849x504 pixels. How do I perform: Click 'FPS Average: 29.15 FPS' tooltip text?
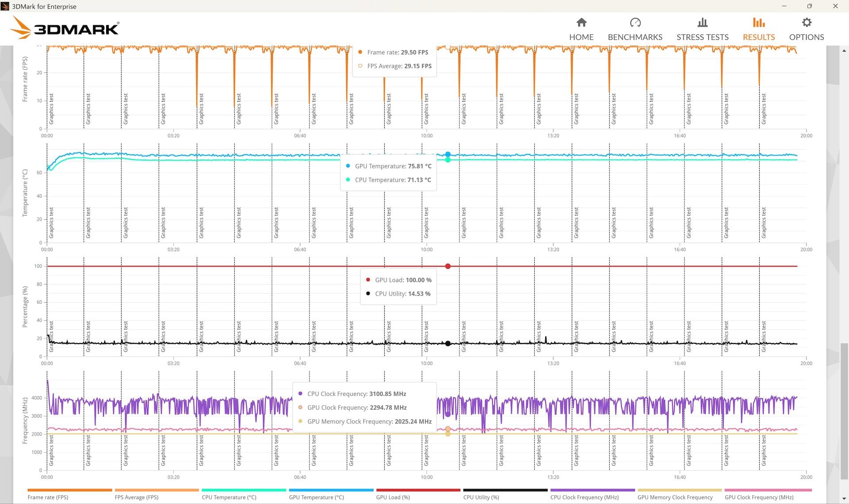399,66
